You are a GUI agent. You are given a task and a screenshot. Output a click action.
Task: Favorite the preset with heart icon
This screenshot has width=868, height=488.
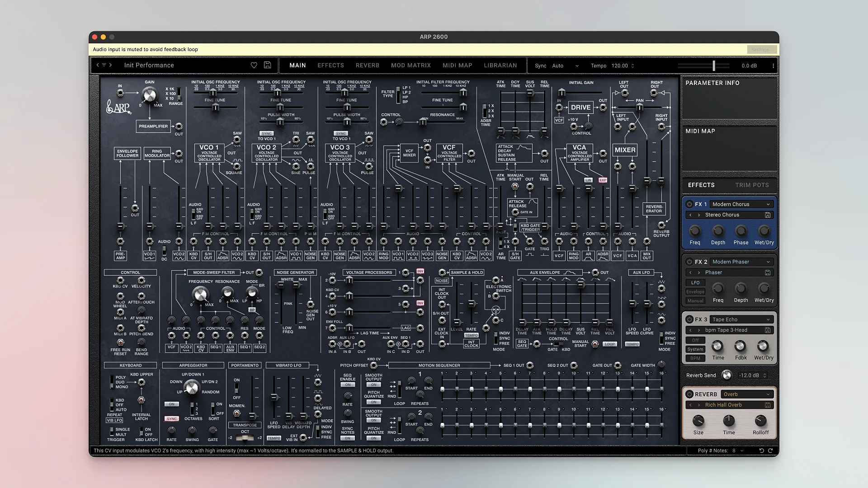pyautogui.click(x=254, y=65)
